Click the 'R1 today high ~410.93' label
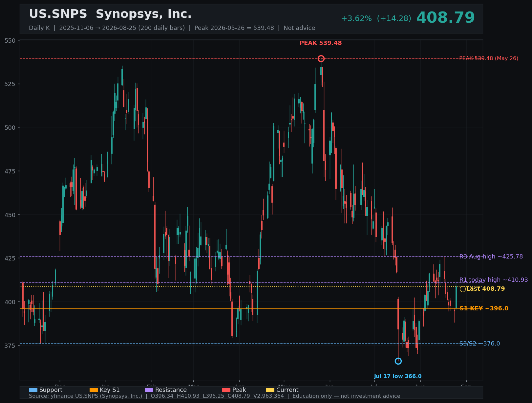 494,280
